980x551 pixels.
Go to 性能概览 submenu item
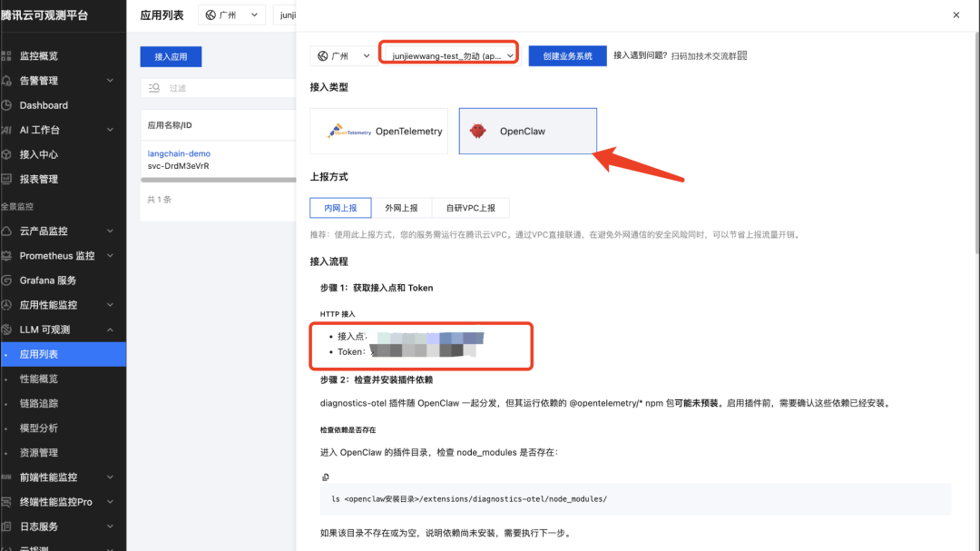[x=39, y=379]
